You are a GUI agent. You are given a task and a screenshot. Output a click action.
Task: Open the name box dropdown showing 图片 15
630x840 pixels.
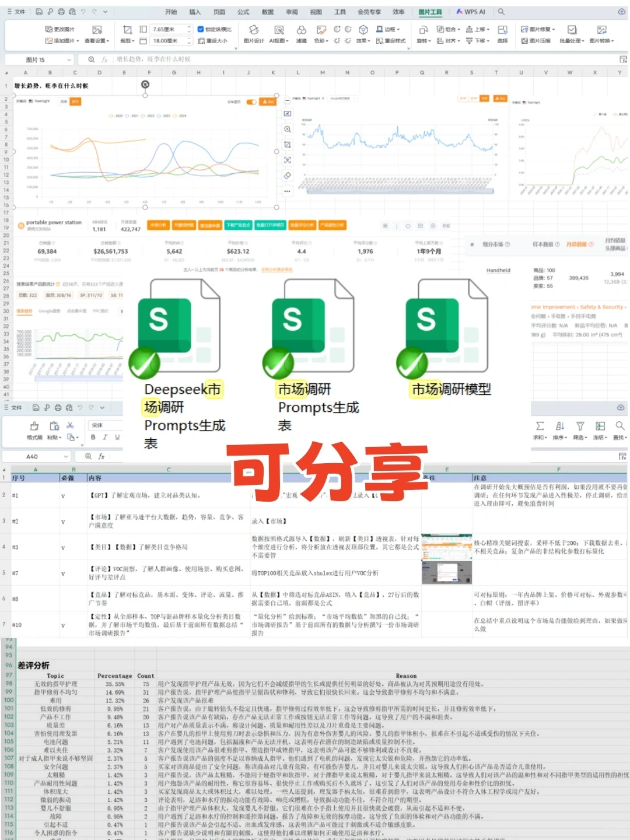(x=69, y=59)
